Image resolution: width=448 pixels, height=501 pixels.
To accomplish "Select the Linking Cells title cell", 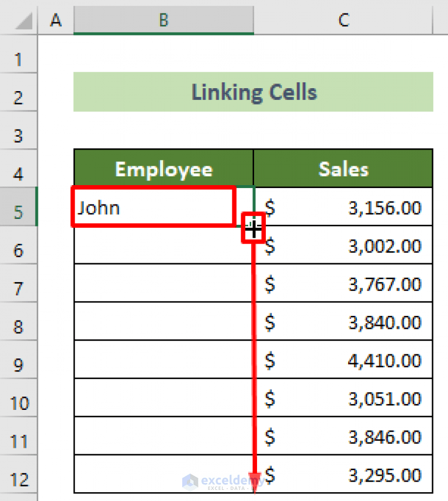I will 253,92.
